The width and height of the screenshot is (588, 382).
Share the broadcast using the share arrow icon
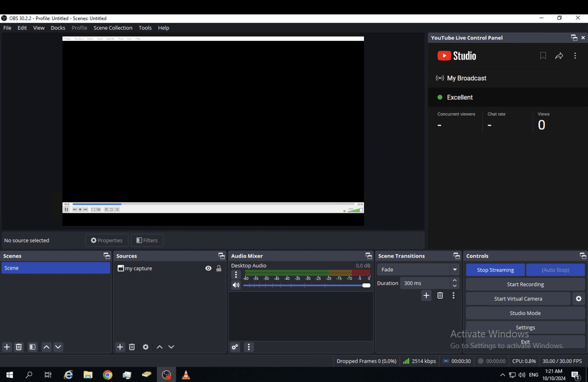[x=559, y=56]
